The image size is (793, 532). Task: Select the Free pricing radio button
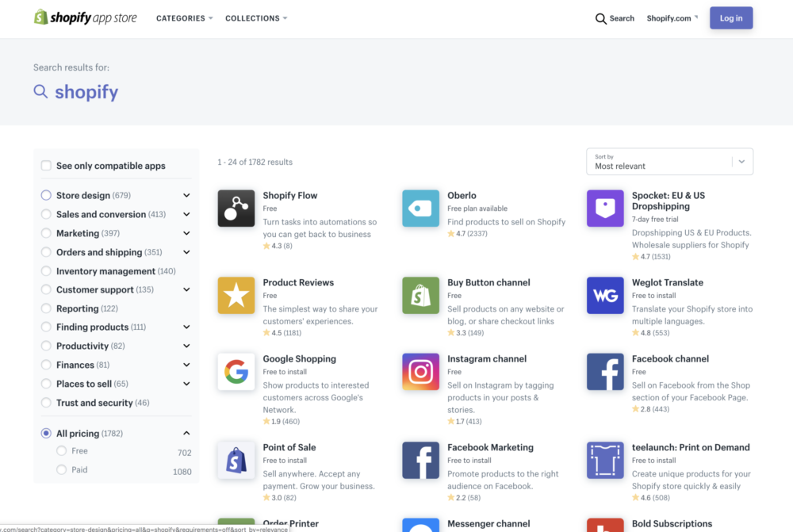pos(62,451)
